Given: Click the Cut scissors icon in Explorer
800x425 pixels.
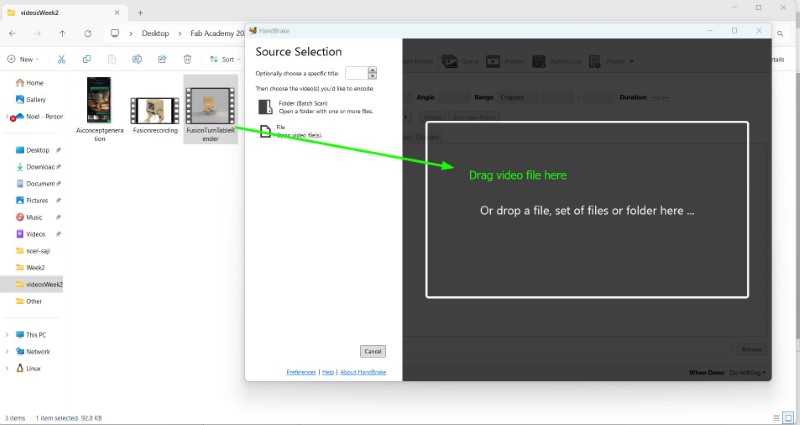Looking at the screenshot, I should (x=62, y=59).
